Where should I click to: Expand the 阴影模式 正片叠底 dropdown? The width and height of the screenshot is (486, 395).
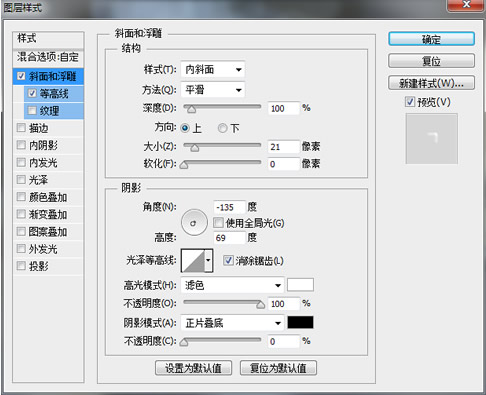(x=232, y=323)
